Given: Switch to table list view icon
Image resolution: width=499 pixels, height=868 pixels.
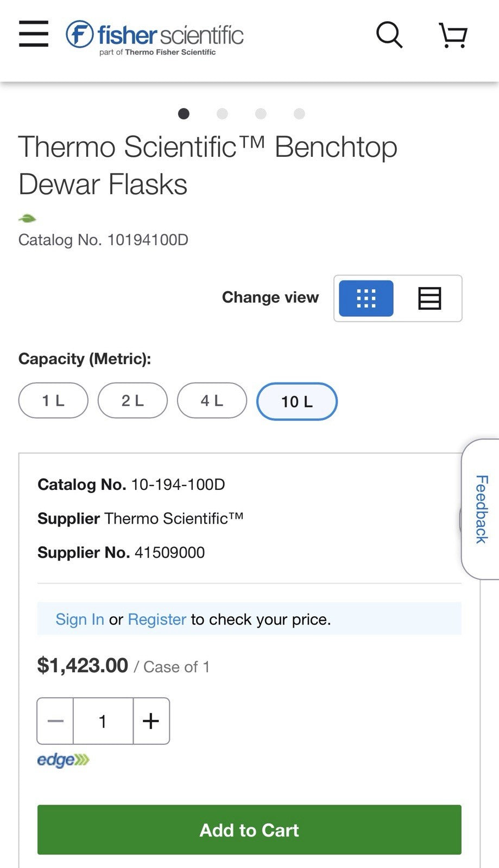Looking at the screenshot, I should [429, 298].
